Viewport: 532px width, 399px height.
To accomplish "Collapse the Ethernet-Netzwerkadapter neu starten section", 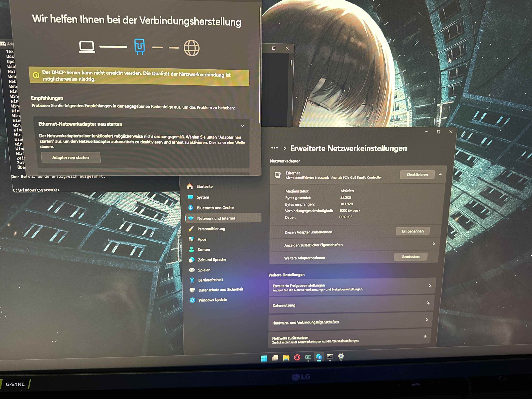I will 242,126.
